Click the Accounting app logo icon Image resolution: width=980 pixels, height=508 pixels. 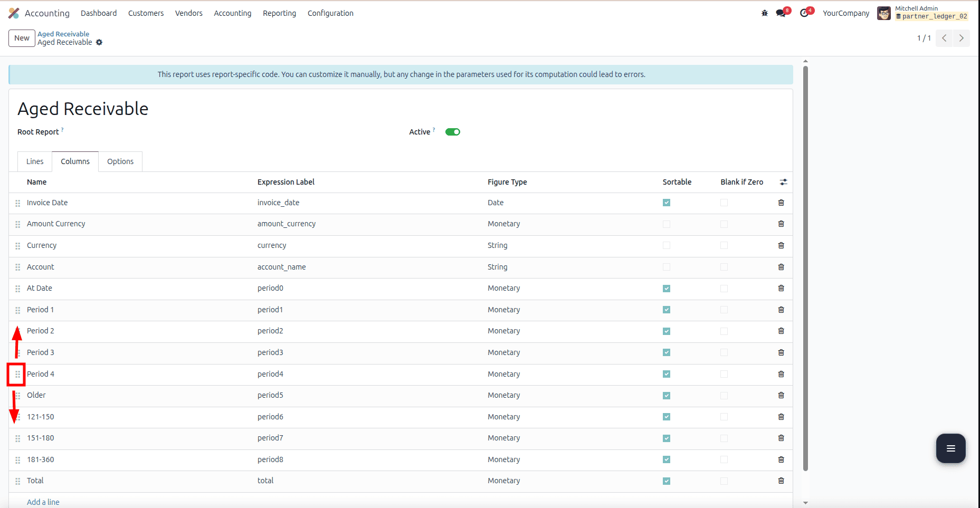tap(14, 13)
